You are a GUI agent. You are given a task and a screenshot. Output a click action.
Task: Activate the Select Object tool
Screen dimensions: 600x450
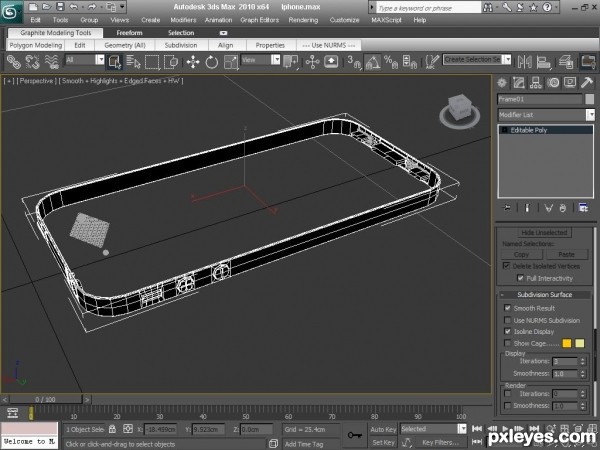(115, 62)
